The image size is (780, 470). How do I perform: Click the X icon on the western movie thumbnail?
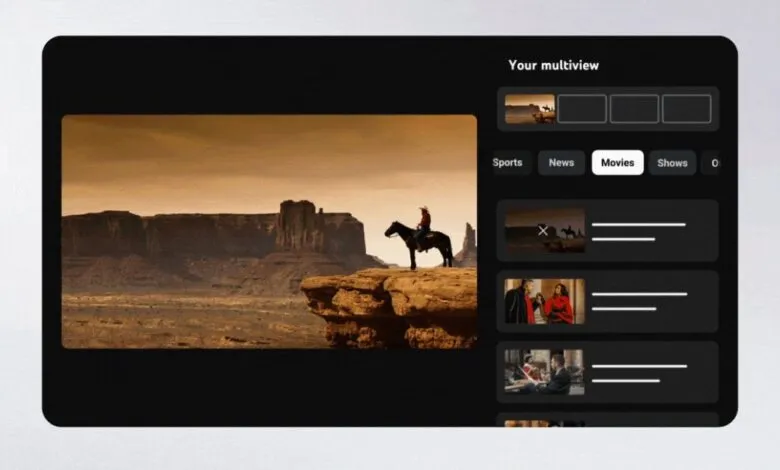pyautogui.click(x=543, y=230)
